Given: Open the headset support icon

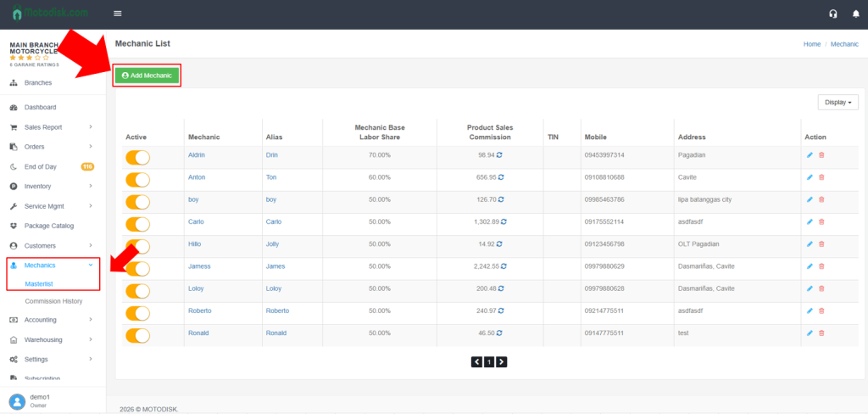Looking at the screenshot, I should 833,14.
